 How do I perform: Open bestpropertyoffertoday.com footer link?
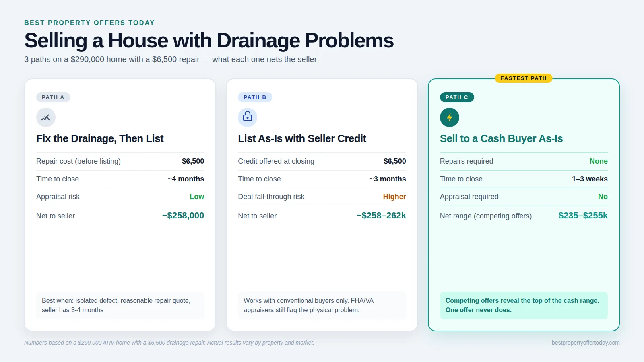(x=586, y=343)
